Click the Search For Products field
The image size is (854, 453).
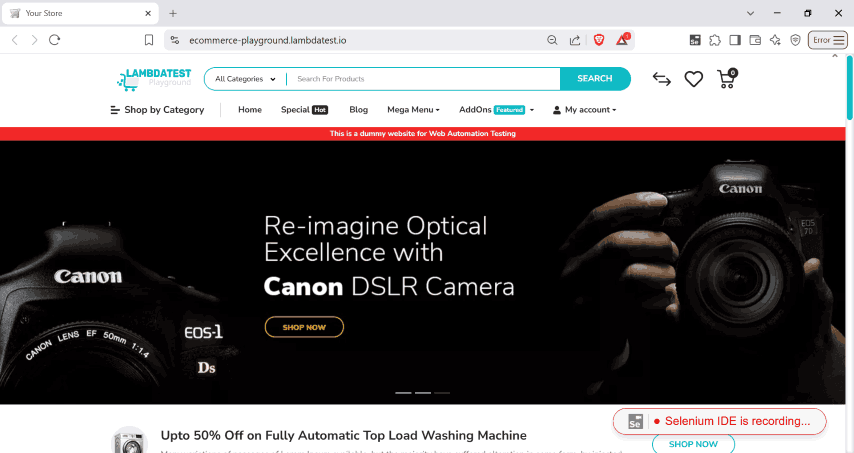[423, 79]
